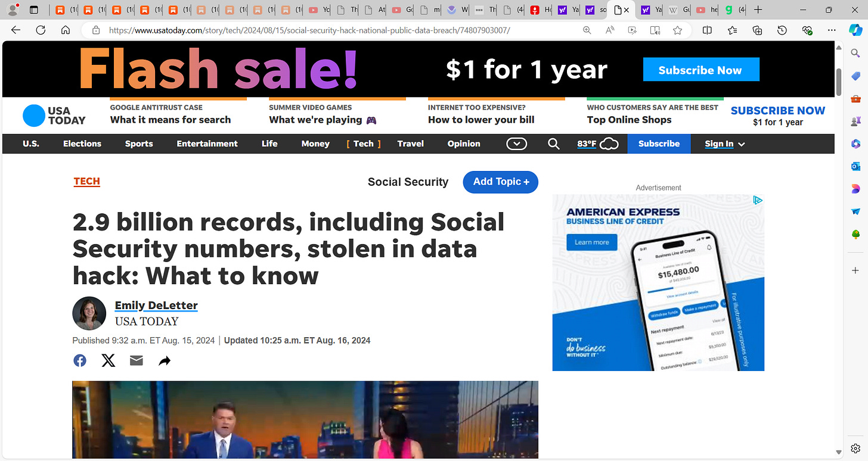Open the Entertainment section
The height and width of the screenshot is (461, 868).
coord(207,144)
